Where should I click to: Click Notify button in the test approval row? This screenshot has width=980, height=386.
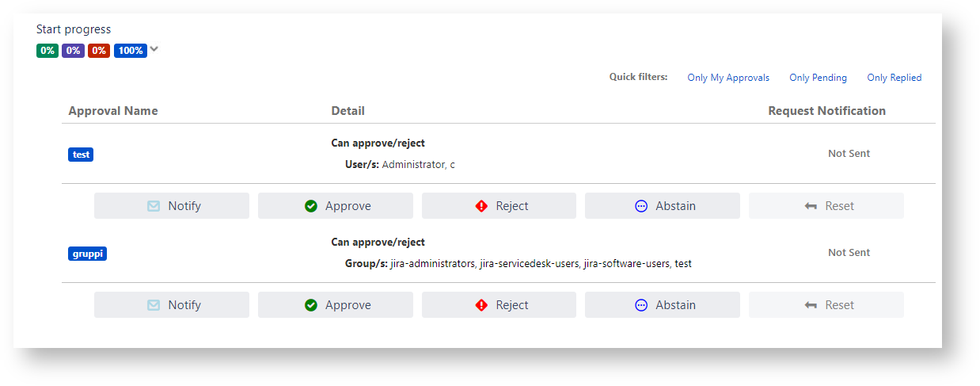tap(172, 206)
